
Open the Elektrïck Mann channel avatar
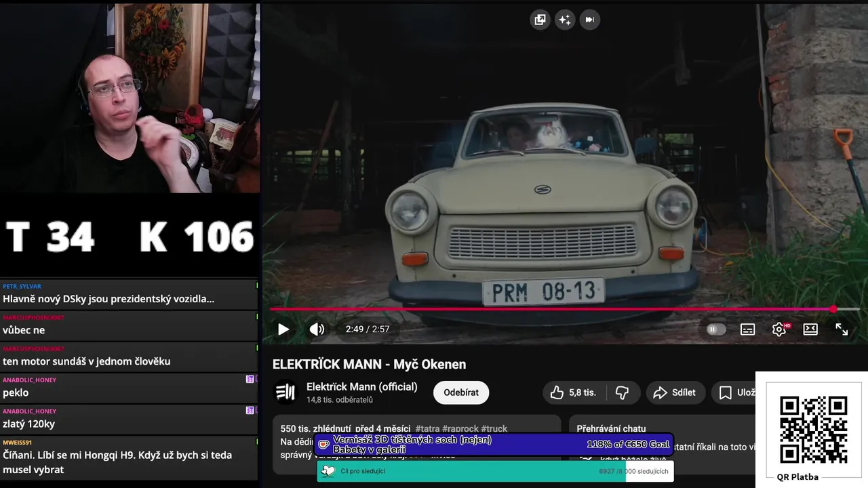click(x=285, y=392)
